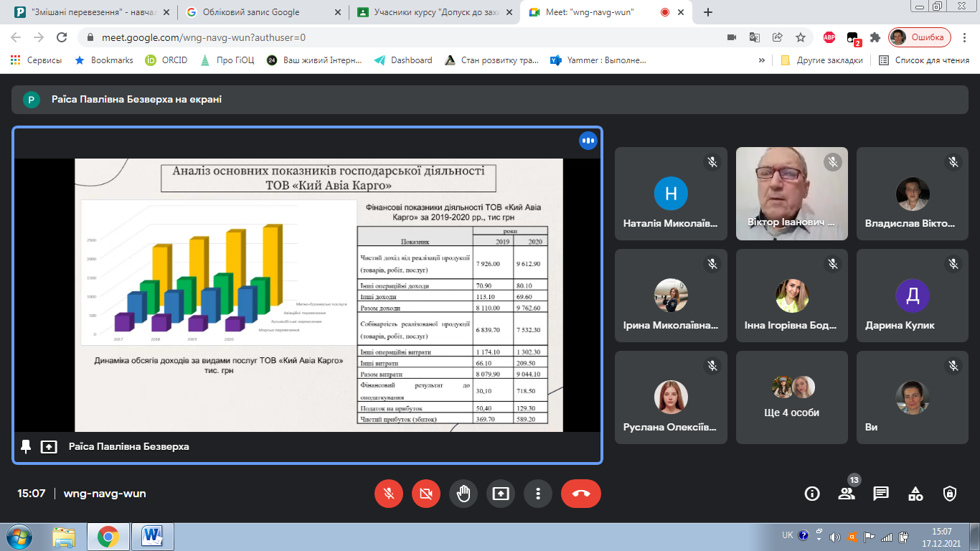Show the participants list icon

click(x=847, y=494)
